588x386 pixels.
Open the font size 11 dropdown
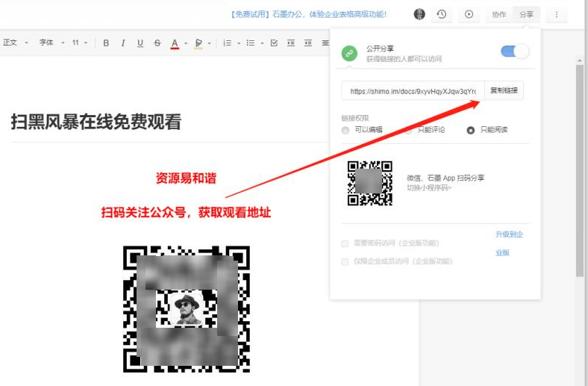coord(80,43)
